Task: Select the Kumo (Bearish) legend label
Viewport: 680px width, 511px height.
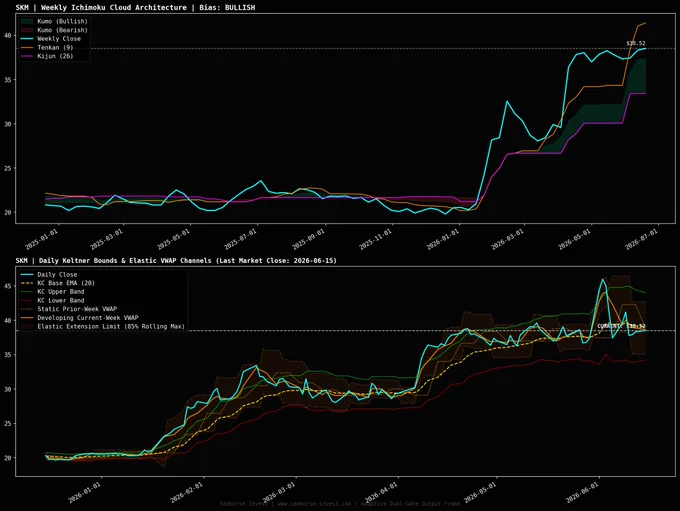Action: pyautogui.click(x=62, y=30)
